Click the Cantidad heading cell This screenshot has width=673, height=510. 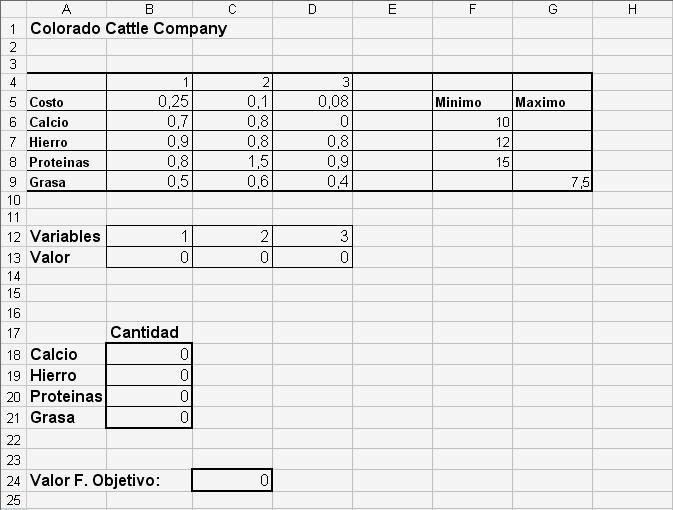pyautogui.click(x=148, y=332)
